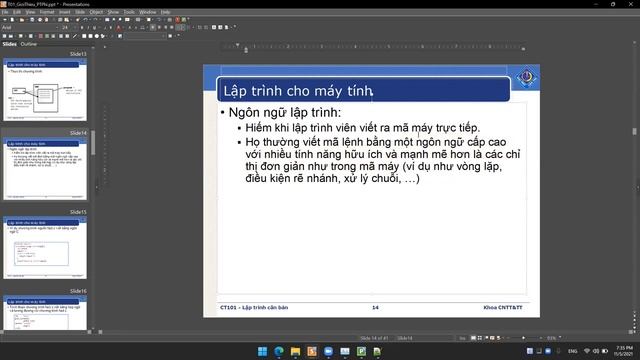This screenshot has width=640, height=360.
Task: Open the Arial font name dropdown
Action: 57,27
